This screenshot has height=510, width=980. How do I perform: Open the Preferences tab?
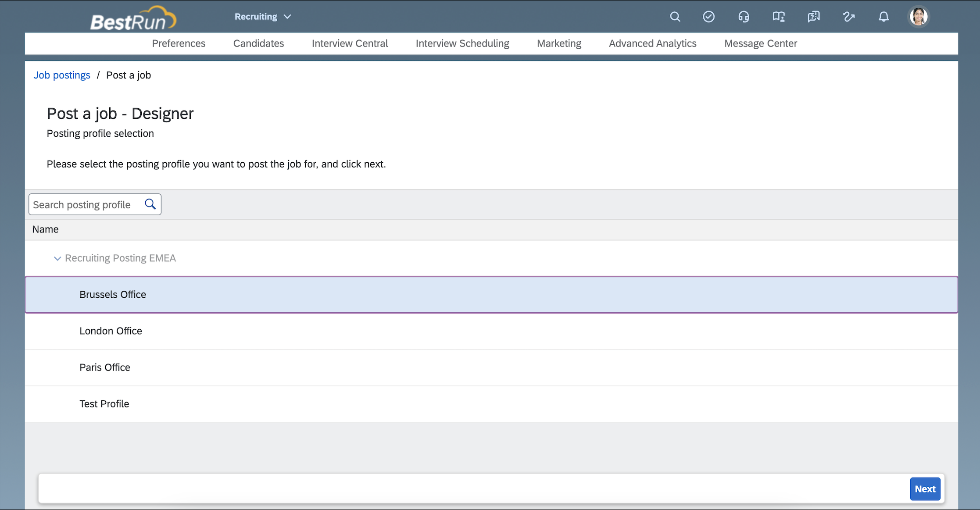pos(179,43)
